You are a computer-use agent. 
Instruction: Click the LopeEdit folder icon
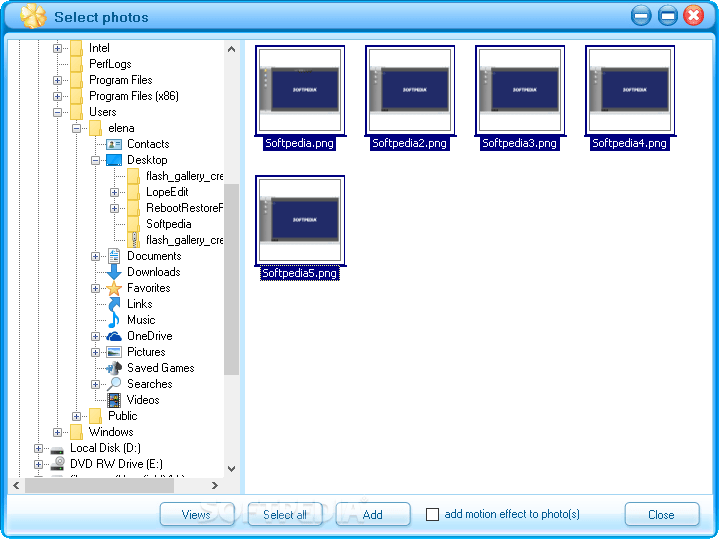click(133, 192)
